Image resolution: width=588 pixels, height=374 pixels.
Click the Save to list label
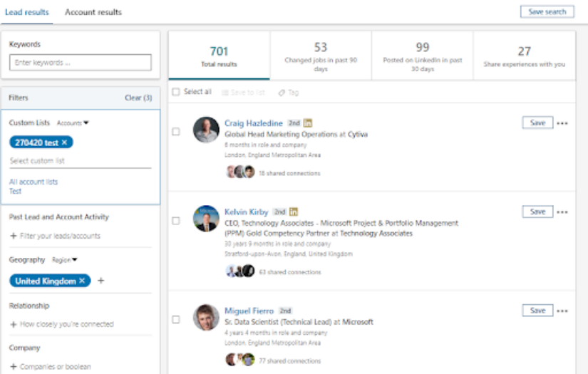coord(247,93)
